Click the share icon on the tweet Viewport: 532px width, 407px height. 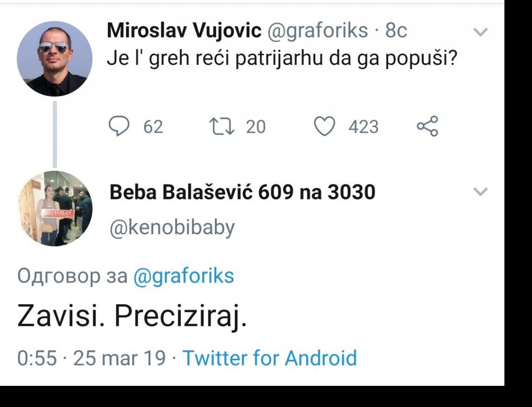[427, 126]
